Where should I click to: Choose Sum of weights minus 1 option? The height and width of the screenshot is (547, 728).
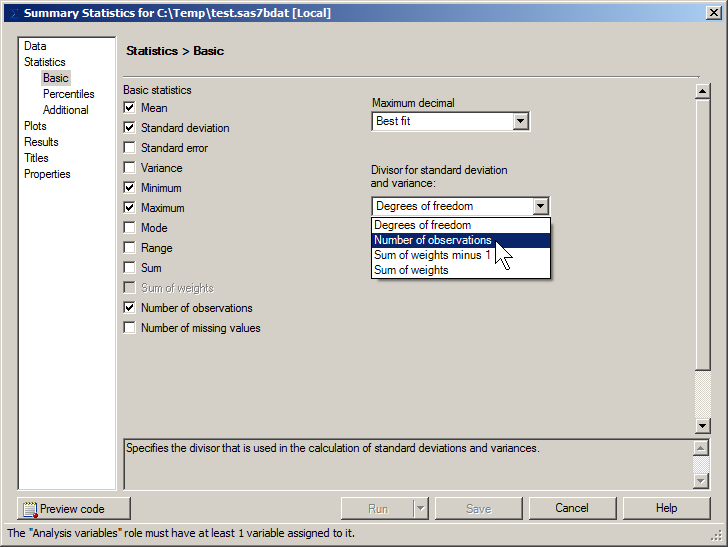[461, 255]
